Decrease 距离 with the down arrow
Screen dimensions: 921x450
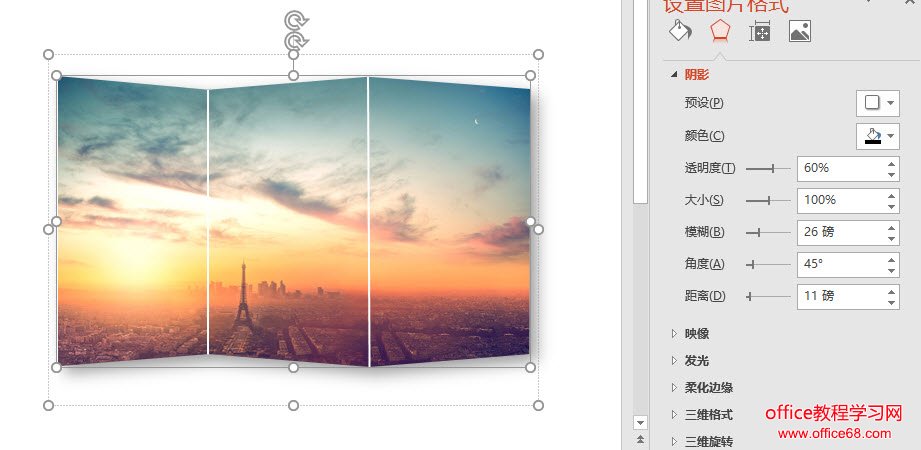point(892,303)
